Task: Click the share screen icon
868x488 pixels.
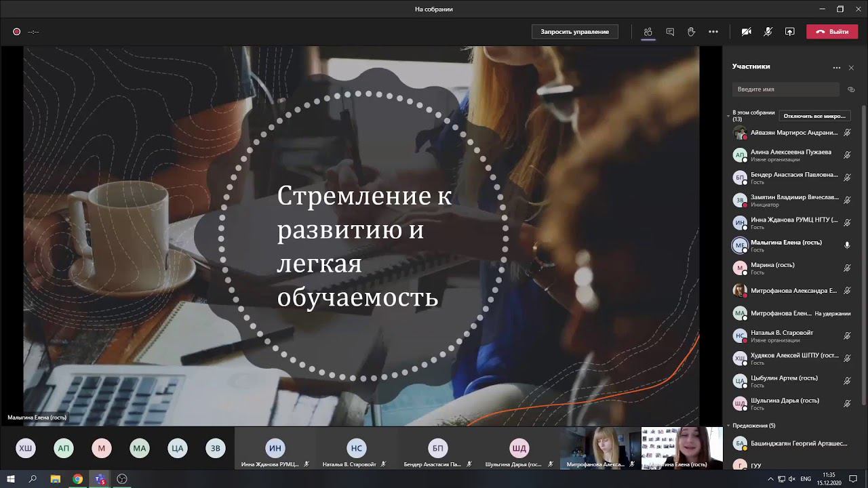Action: [x=789, y=32]
